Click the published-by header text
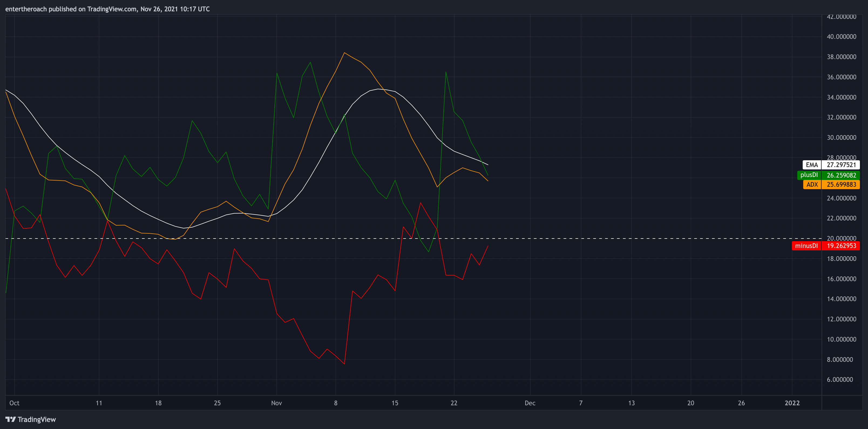The image size is (868, 429). point(107,9)
